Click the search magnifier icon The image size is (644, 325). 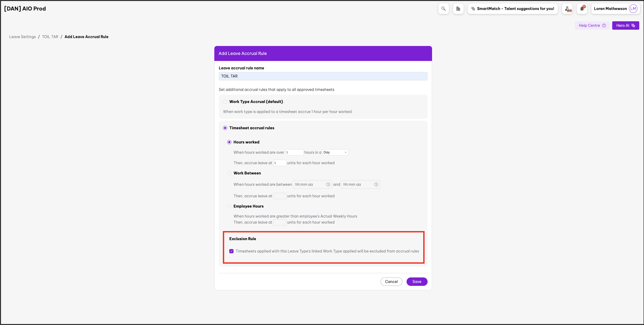443,9
